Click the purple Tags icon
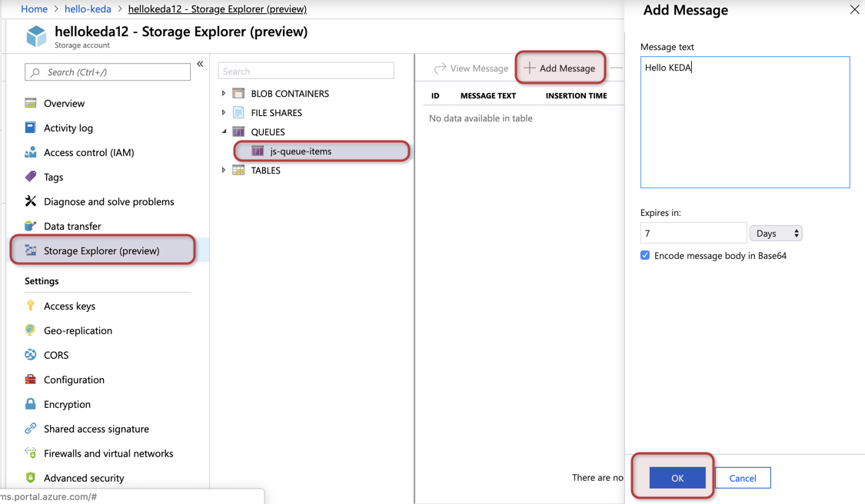The image size is (865, 504). click(x=30, y=177)
